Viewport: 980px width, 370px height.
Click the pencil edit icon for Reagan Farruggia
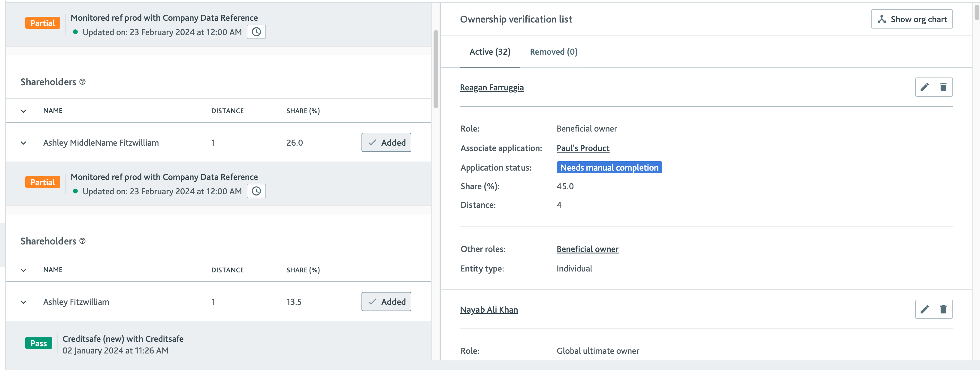pyautogui.click(x=924, y=87)
